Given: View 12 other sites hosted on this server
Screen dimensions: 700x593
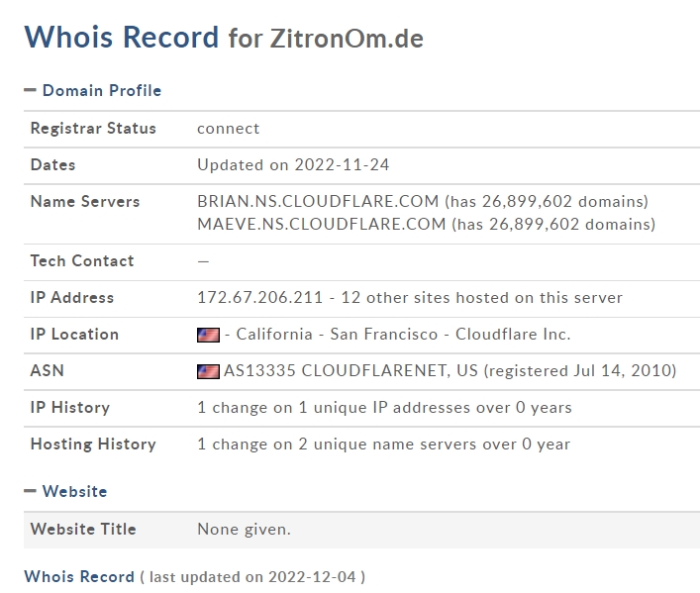Looking at the screenshot, I should point(482,297).
